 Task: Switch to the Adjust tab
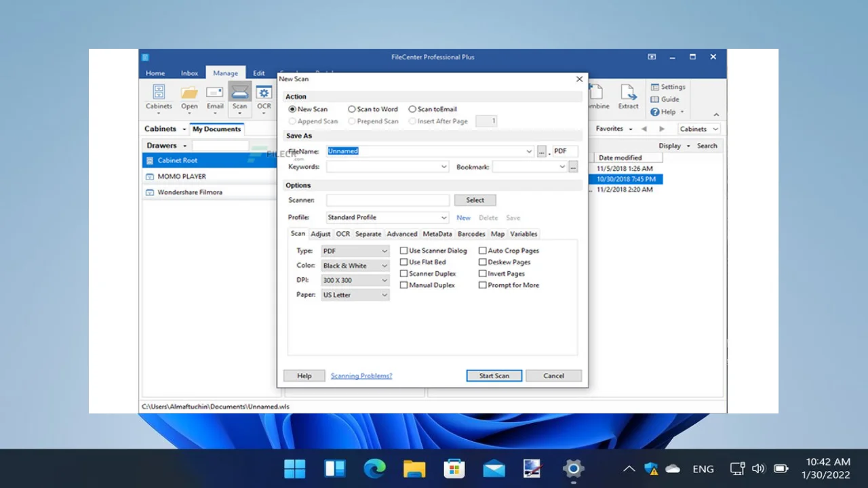321,234
